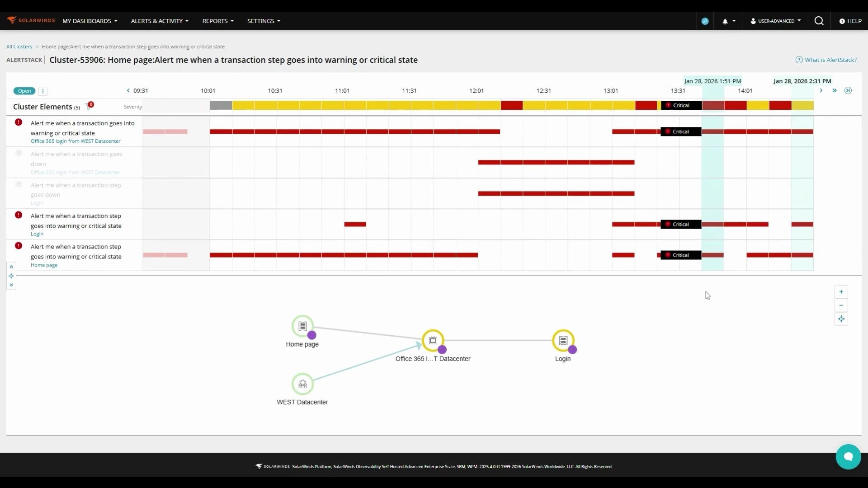868x488 pixels.
Task: Zoom in the topology map
Action: (x=841, y=292)
